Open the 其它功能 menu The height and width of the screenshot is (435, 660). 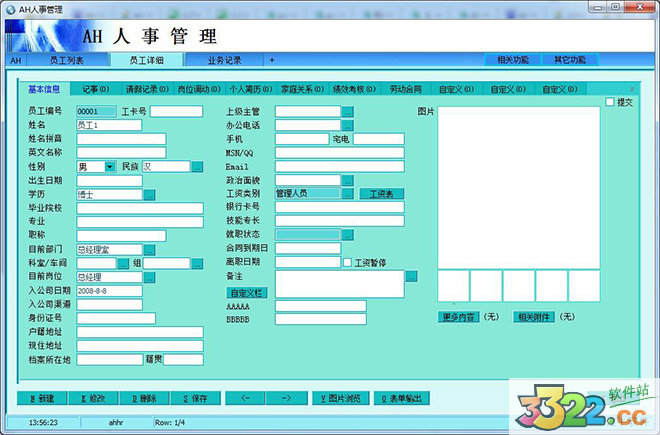tap(570, 60)
